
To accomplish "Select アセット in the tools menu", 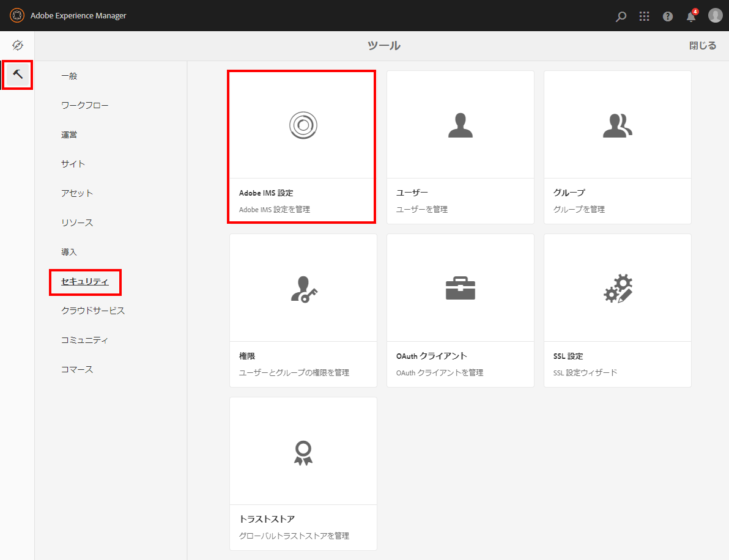I will tap(77, 193).
